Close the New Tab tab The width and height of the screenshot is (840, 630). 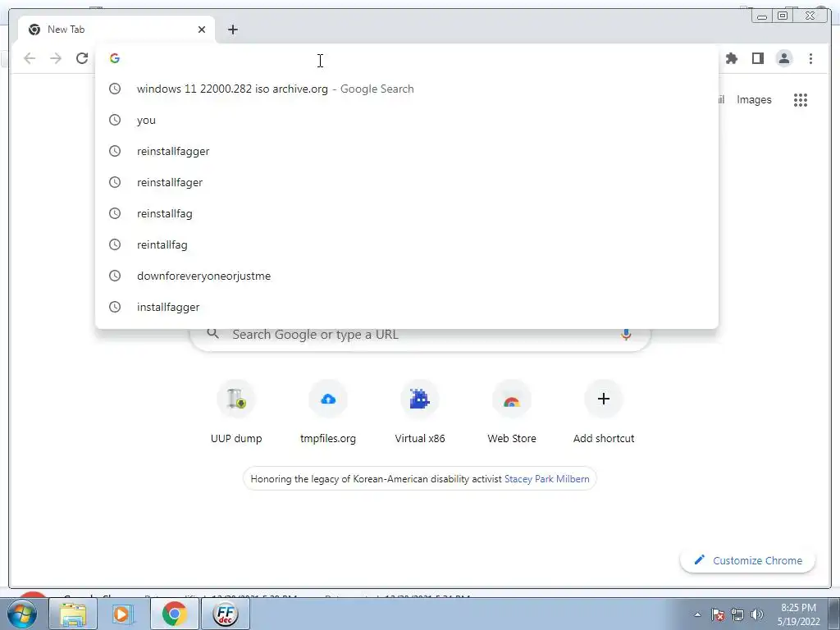(202, 30)
